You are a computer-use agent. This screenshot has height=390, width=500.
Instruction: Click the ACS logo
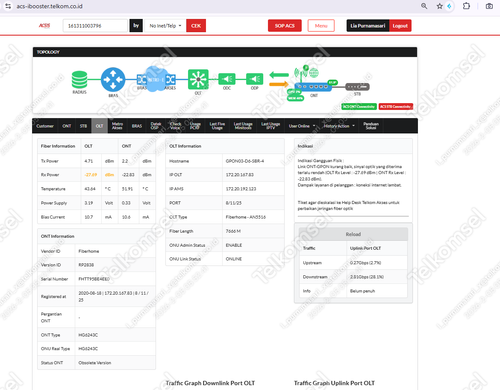click(x=44, y=26)
